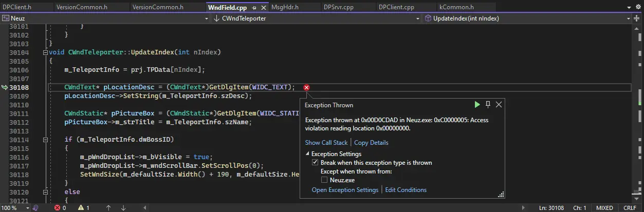Collapse the UpdateIndex function outline at line 30104
Image resolution: width=644 pixels, height=212 pixels.
[x=45, y=52]
